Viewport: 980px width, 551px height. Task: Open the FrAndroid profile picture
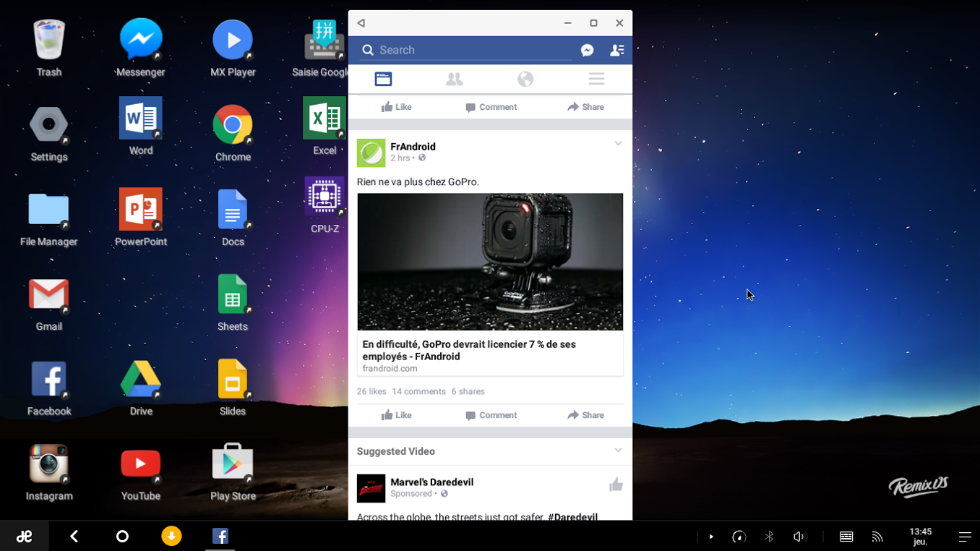371,153
